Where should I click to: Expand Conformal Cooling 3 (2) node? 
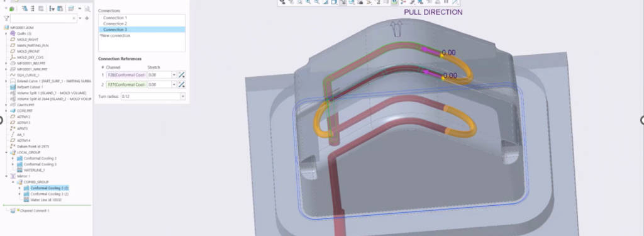tap(19, 194)
